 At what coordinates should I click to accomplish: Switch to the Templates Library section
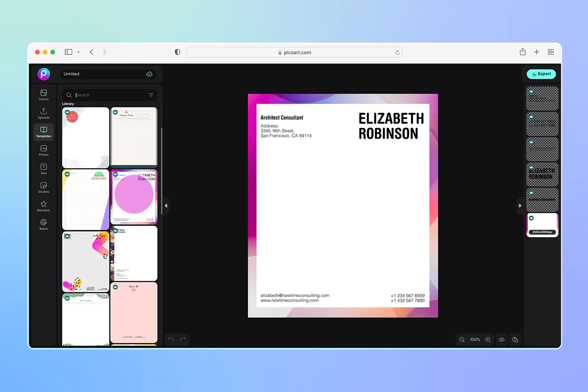click(x=67, y=103)
